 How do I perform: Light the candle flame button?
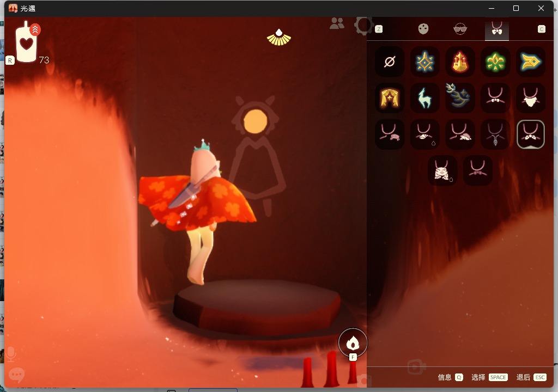353,342
